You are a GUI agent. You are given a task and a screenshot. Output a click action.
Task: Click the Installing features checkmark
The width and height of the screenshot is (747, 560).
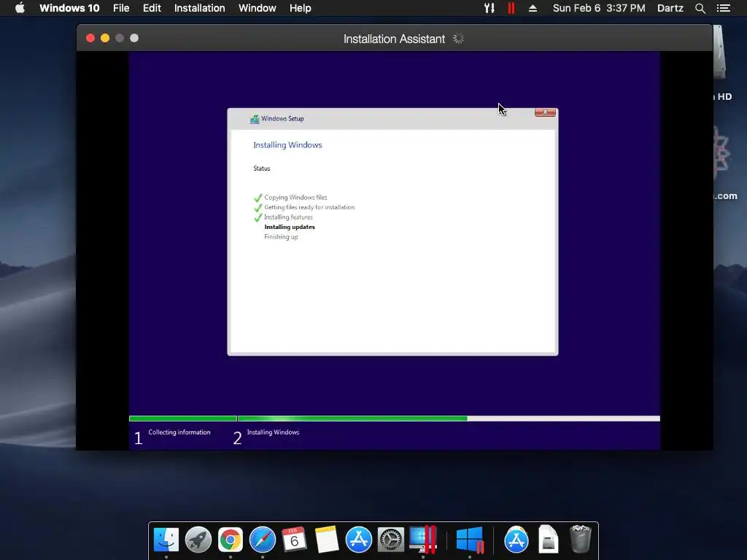point(258,217)
